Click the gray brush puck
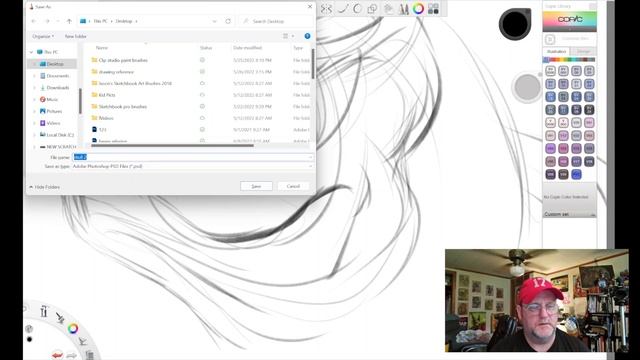Screen dimensions: 640x360 527,87
